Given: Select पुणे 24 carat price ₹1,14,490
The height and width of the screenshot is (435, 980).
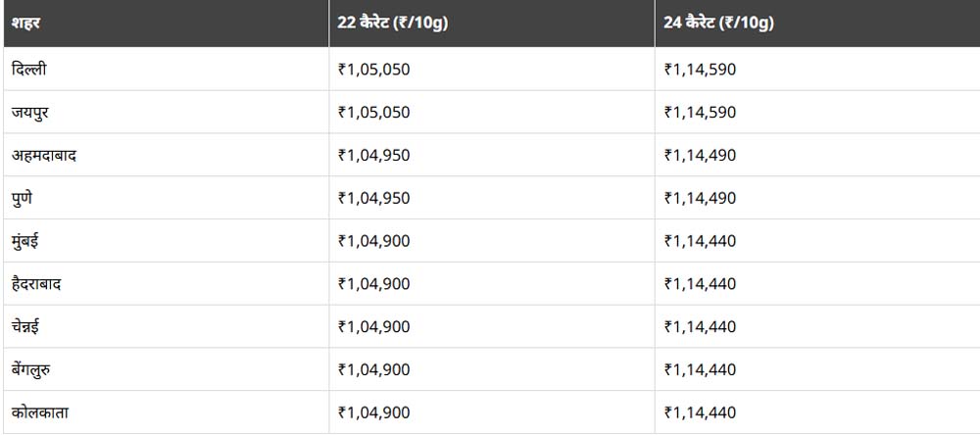Looking at the screenshot, I should click(700, 198).
